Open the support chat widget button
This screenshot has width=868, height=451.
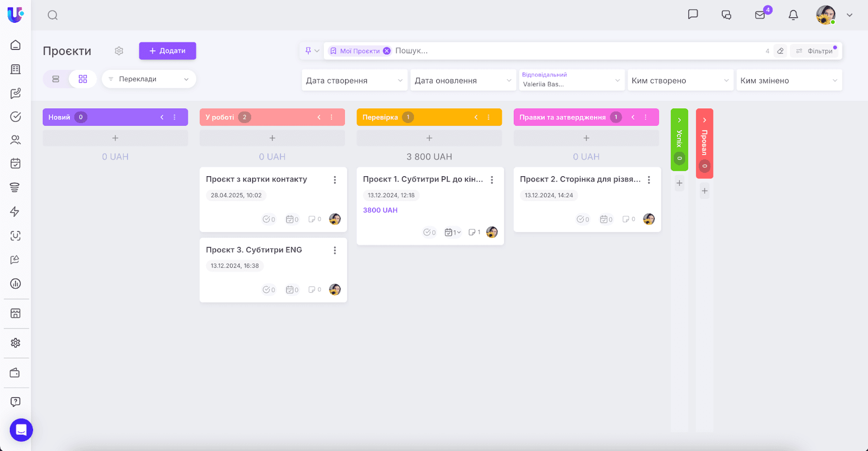coord(21,430)
